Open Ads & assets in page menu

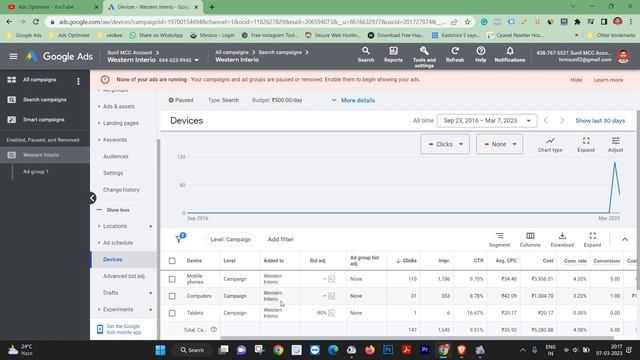pyautogui.click(x=118, y=107)
